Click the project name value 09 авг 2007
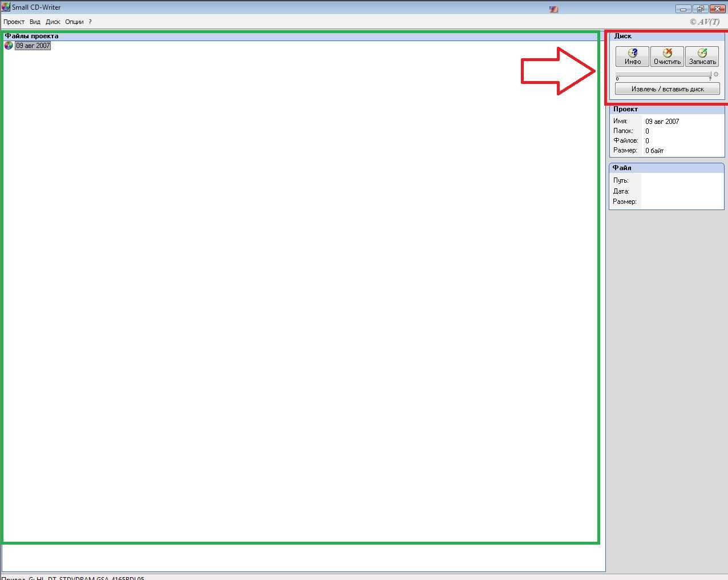 pos(662,121)
